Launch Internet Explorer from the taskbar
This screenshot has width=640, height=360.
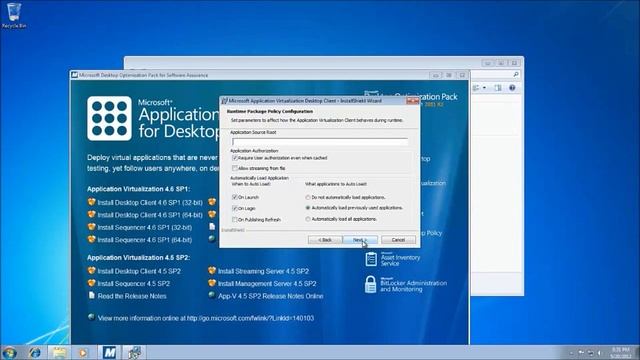(x=35, y=353)
